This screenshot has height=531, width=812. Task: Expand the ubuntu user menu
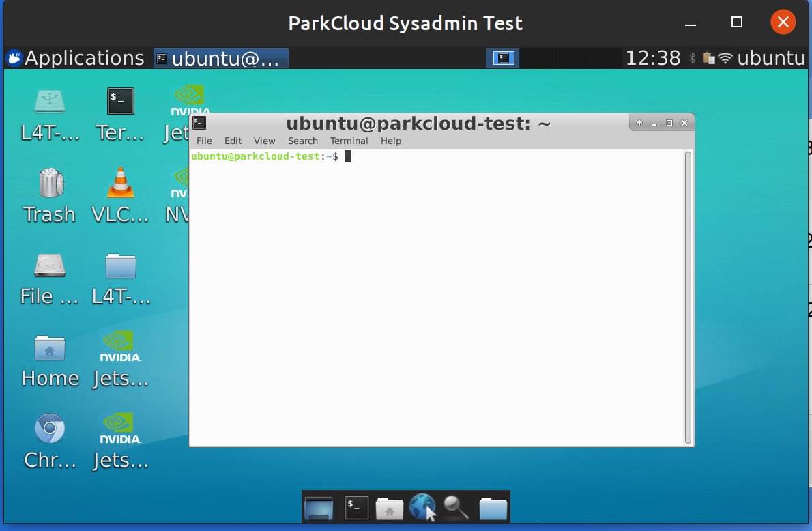[x=771, y=59]
